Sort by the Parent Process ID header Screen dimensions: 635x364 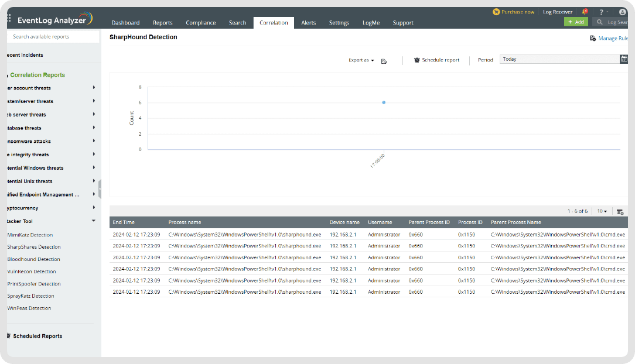coord(429,222)
